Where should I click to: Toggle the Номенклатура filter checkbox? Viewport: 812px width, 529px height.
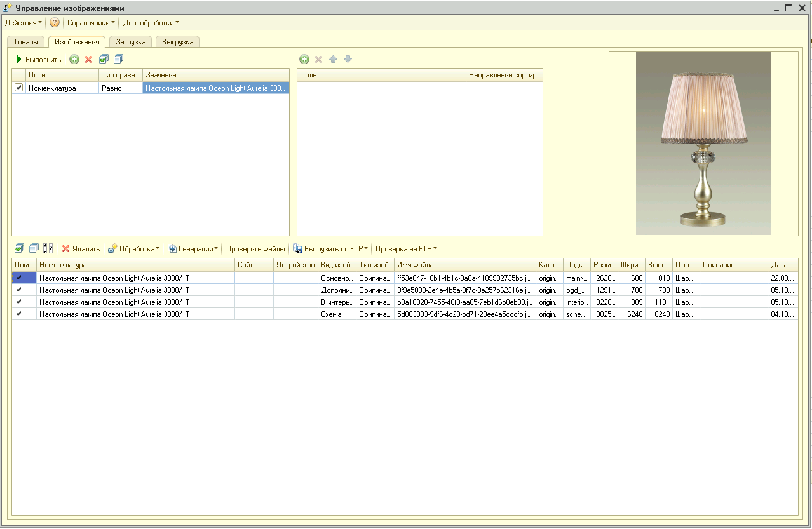click(x=19, y=88)
